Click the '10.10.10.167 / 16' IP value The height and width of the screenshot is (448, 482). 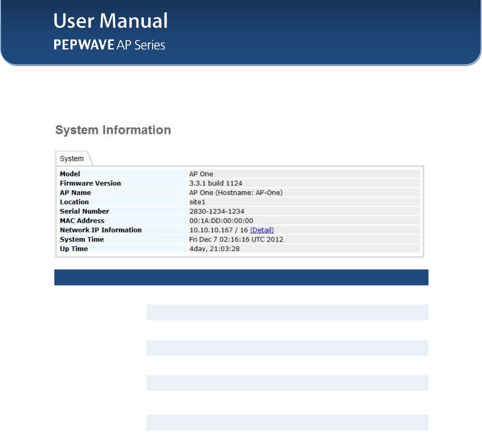pyautogui.click(x=219, y=230)
